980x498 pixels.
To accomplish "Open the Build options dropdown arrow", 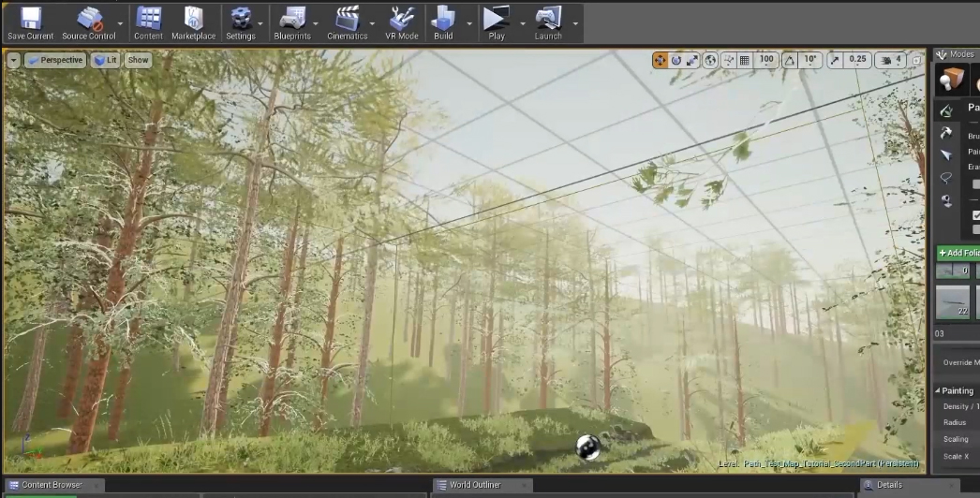I will point(468,23).
